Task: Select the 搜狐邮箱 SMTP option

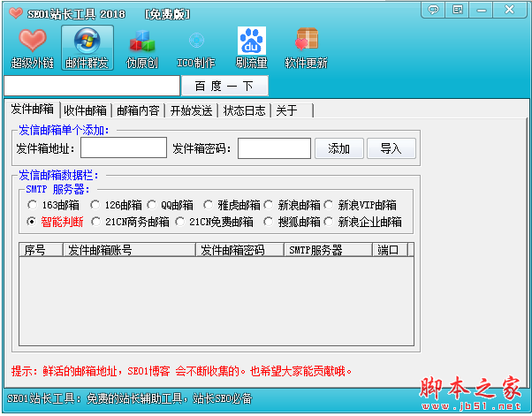Action: (293, 222)
